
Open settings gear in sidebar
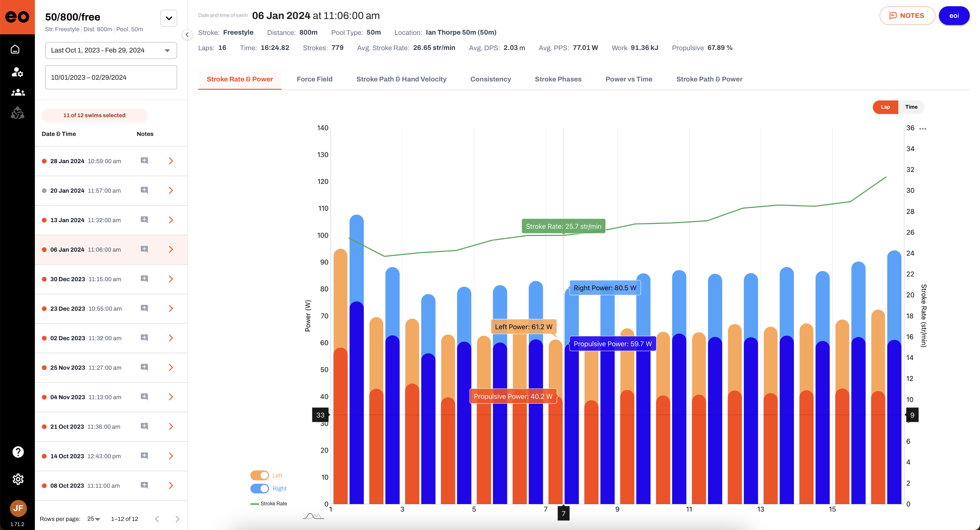coord(18,479)
